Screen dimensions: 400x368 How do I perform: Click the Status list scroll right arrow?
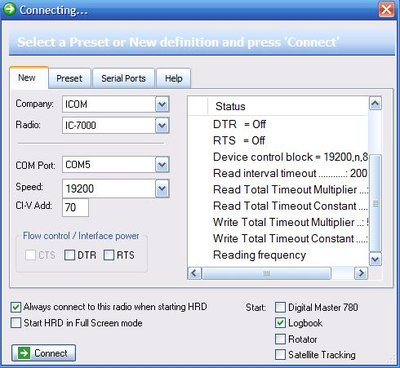[x=361, y=273]
